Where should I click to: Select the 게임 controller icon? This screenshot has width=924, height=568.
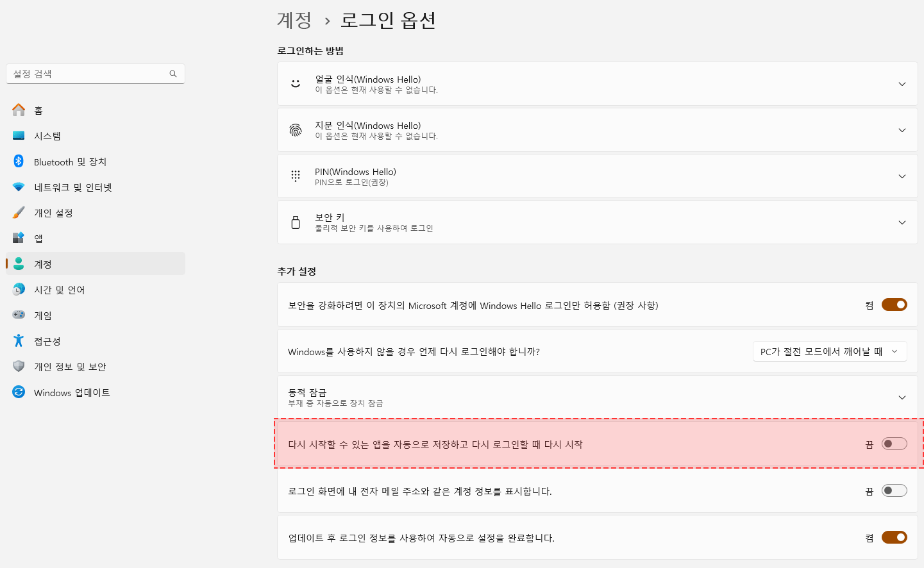[x=18, y=315]
